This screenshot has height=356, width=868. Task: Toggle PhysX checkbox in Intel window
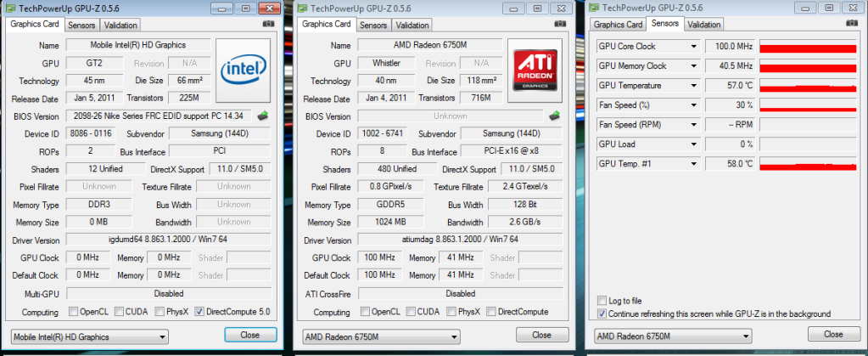pyautogui.click(x=159, y=312)
